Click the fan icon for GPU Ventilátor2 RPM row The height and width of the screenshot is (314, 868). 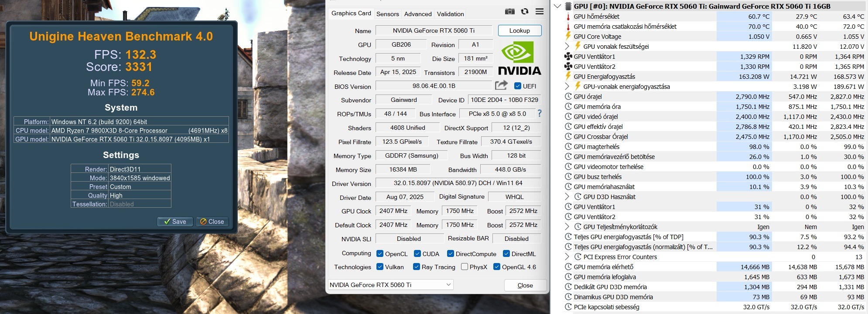coord(568,67)
